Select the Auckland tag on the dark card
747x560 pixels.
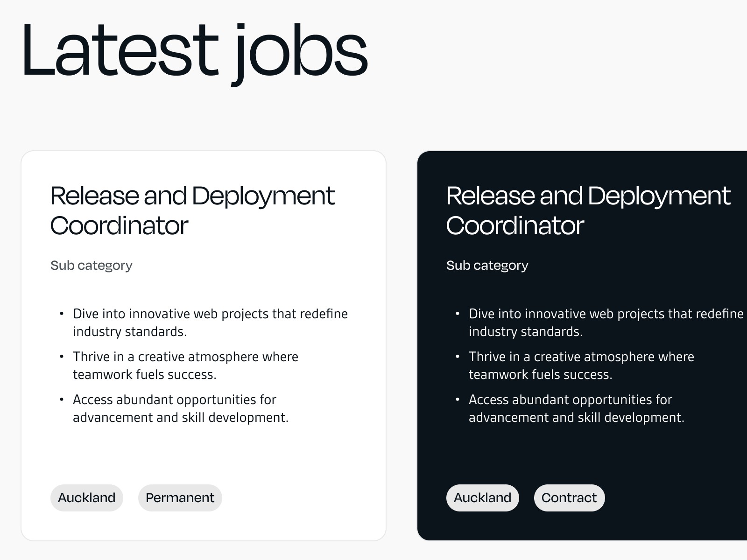coord(483,498)
